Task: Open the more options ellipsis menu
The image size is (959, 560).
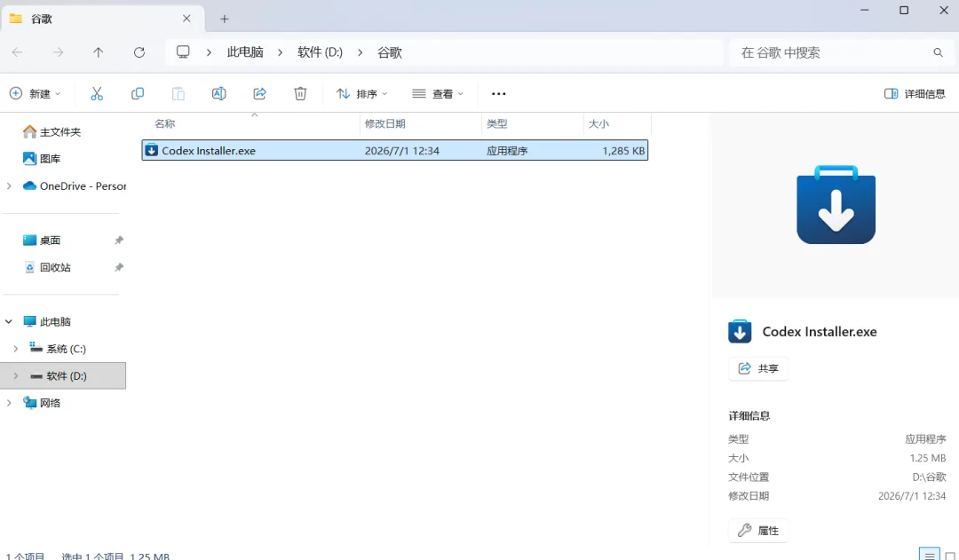Action: coord(498,93)
